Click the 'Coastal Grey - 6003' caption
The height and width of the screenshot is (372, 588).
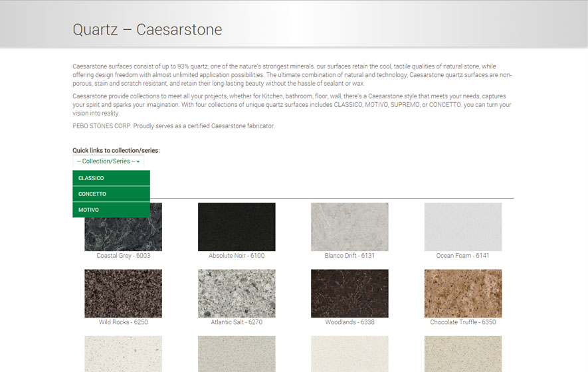[124, 255]
